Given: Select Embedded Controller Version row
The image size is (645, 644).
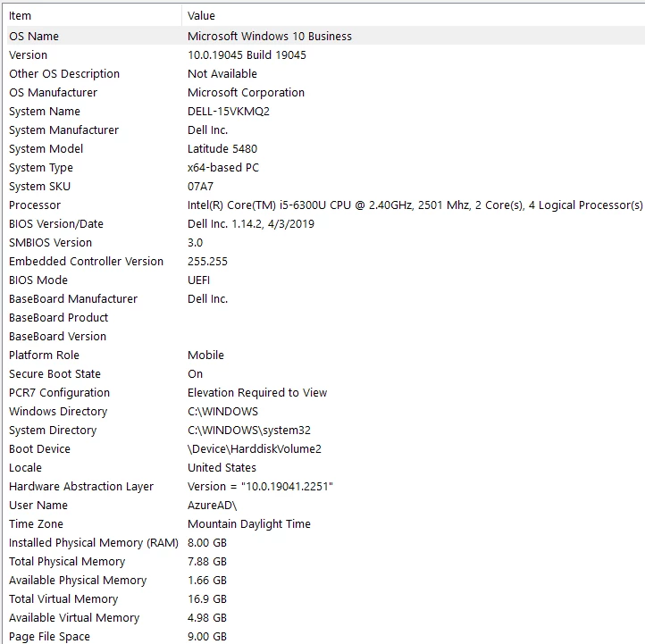Looking at the screenshot, I should pos(86,262).
